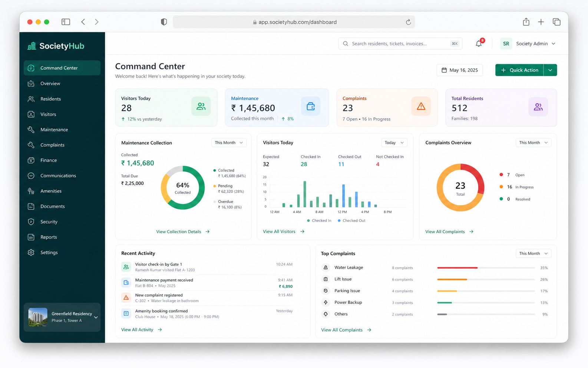
Task: Follow the View All Activity link
Action: tap(142, 329)
